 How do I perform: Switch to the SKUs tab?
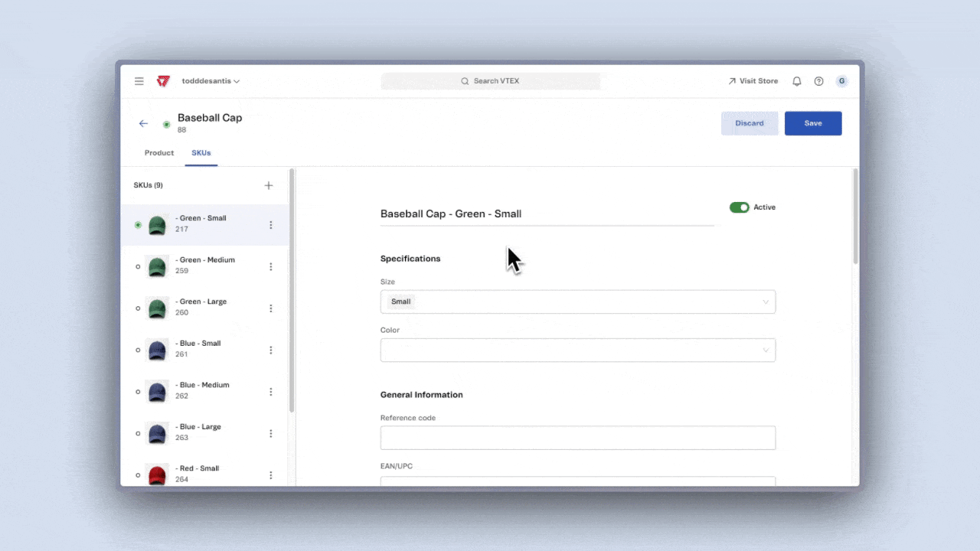coord(201,152)
